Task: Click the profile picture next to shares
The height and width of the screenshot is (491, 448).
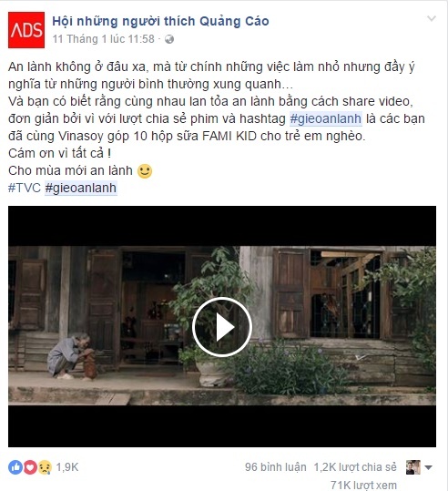Action: coord(412,467)
